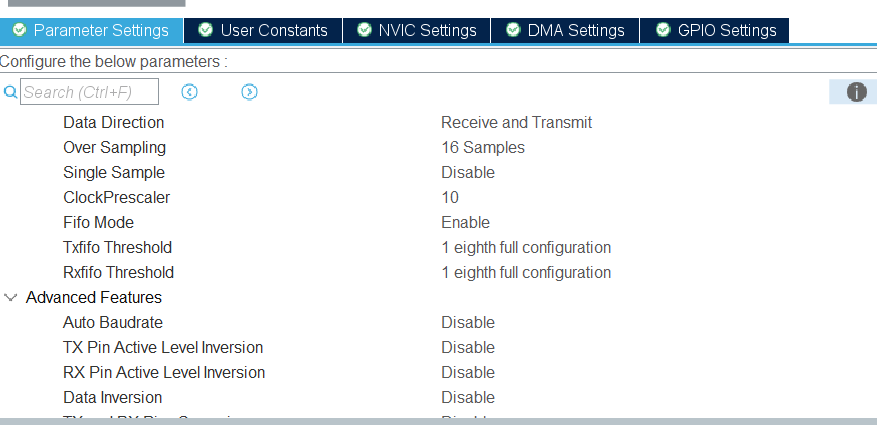The image size is (877, 425).
Task: Click in the Search (Ctrl+F) field
Action: click(x=89, y=92)
